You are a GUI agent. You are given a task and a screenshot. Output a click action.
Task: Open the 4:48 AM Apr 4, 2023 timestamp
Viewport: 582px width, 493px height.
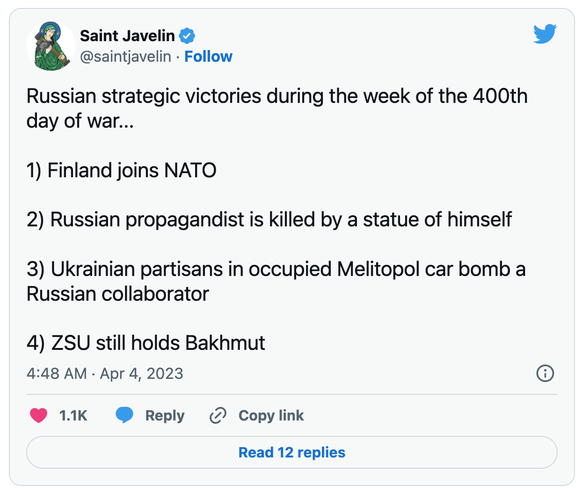[x=105, y=373]
